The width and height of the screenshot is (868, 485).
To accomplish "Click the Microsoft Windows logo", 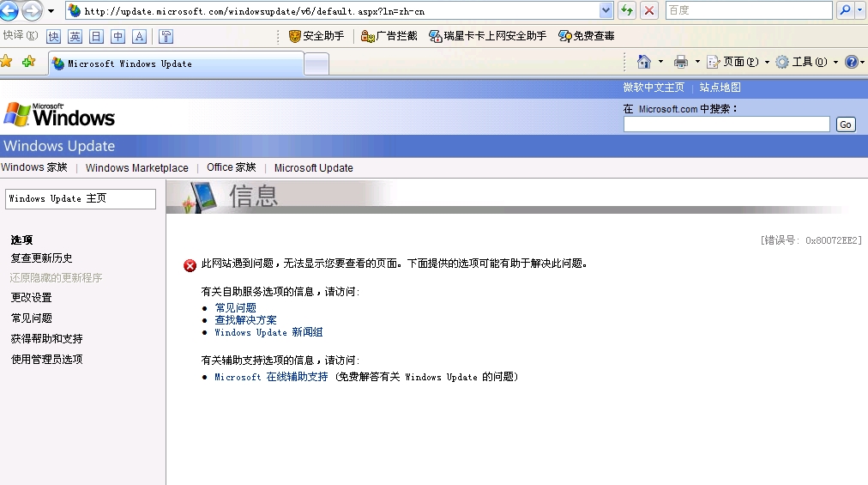I will point(59,115).
